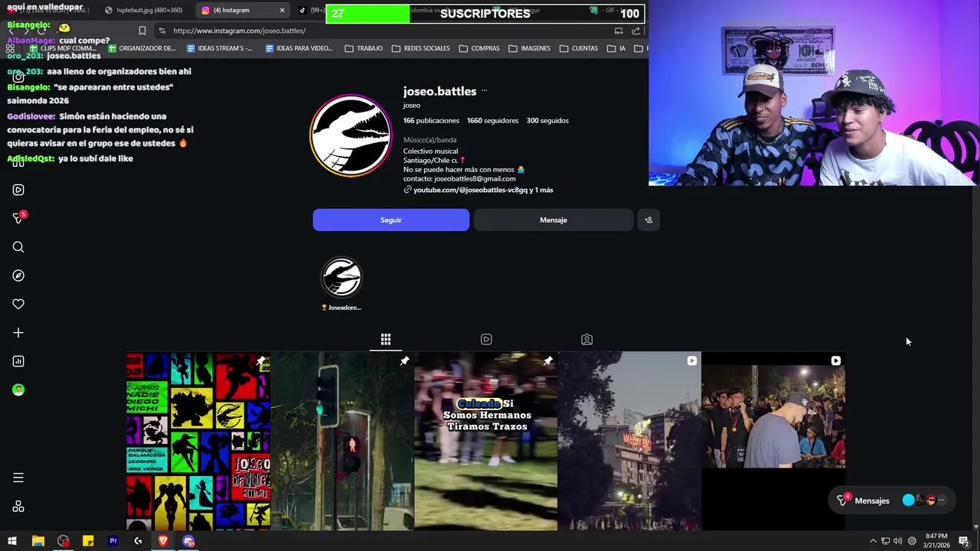Open Reels from Instagram sidebar
This screenshot has width=980, height=551.
pyautogui.click(x=18, y=190)
